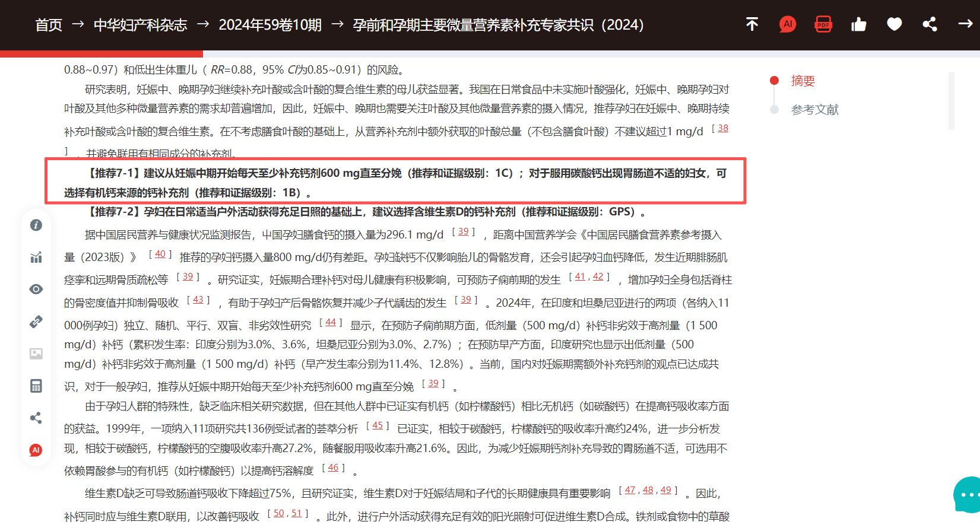The image size is (980, 528).
Task: Click the back-to-top arrow icon in header
Action: click(751, 24)
